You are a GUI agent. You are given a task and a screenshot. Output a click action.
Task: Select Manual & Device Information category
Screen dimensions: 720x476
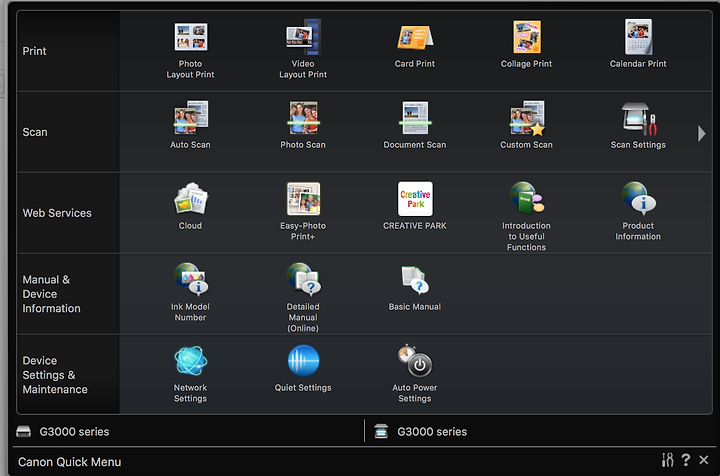[68, 294]
